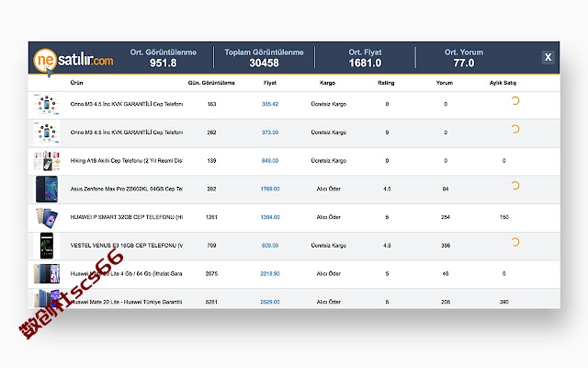Click the review count 356
The width and height of the screenshot is (588, 368).
pyautogui.click(x=446, y=246)
